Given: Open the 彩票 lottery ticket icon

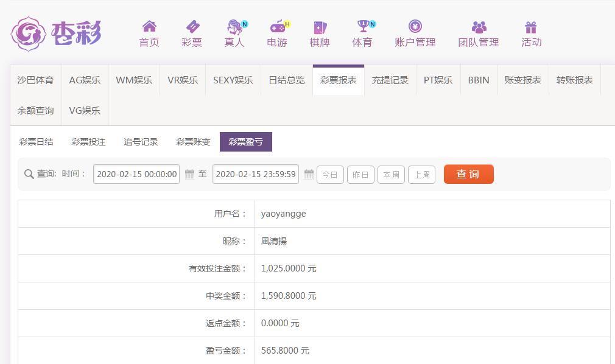Looking at the screenshot, I should 192,26.
